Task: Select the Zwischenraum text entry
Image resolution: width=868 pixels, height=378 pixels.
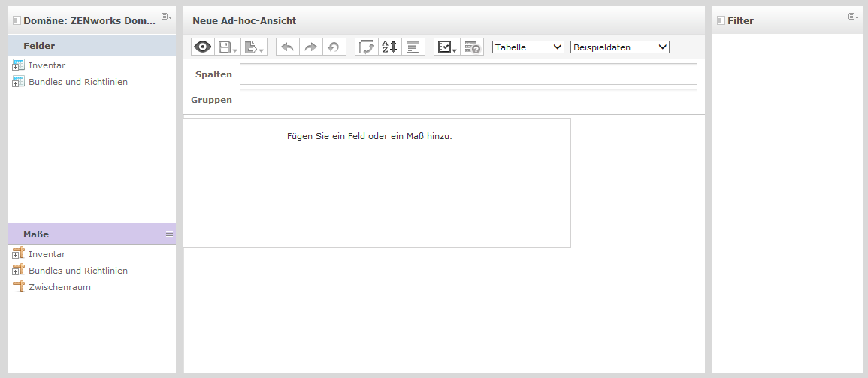Action: pyautogui.click(x=60, y=287)
